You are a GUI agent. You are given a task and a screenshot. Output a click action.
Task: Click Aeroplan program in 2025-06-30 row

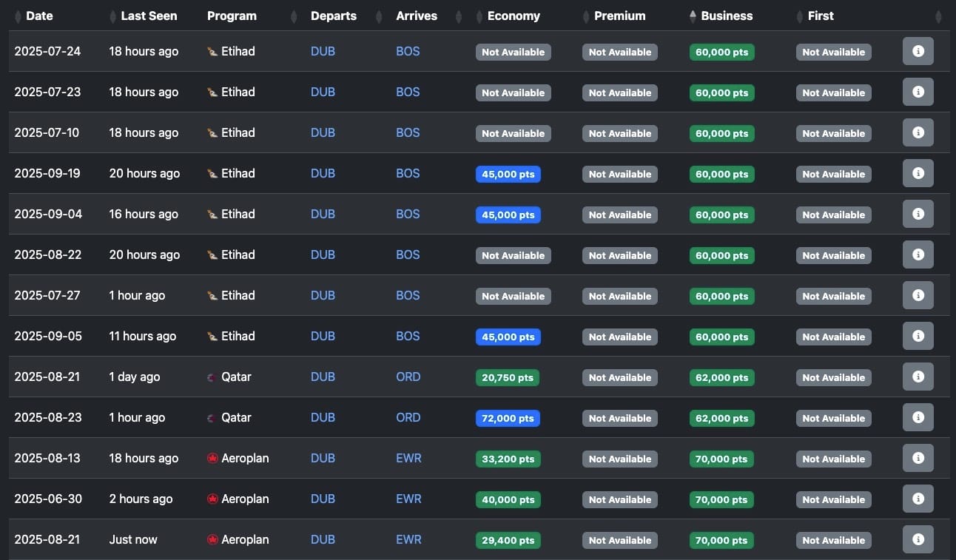coord(238,499)
